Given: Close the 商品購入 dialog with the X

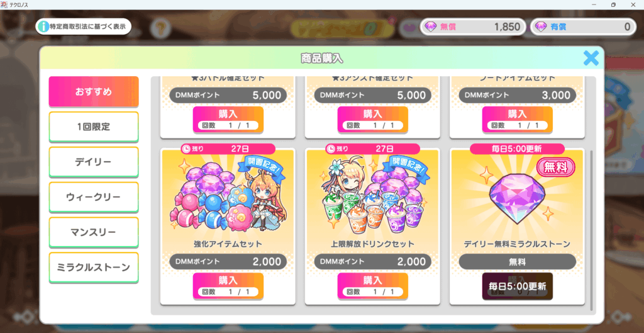Looking at the screenshot, I should pos(591,59).
